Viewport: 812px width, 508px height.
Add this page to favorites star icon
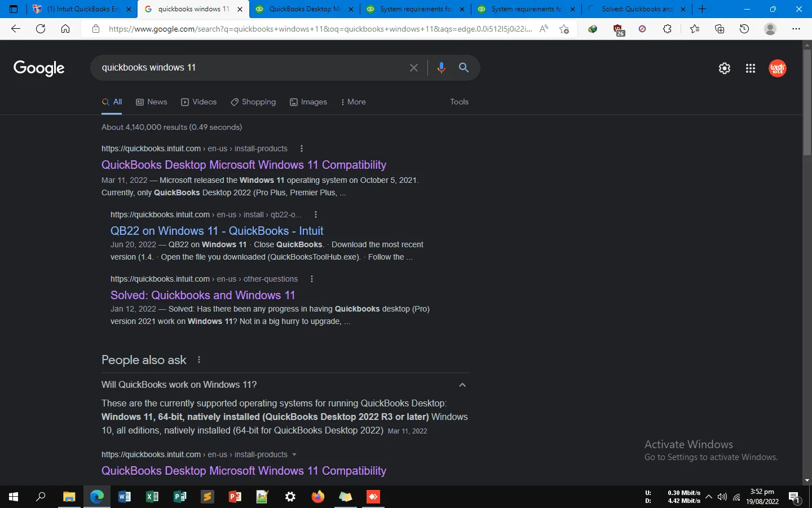(x=564, y=29)
